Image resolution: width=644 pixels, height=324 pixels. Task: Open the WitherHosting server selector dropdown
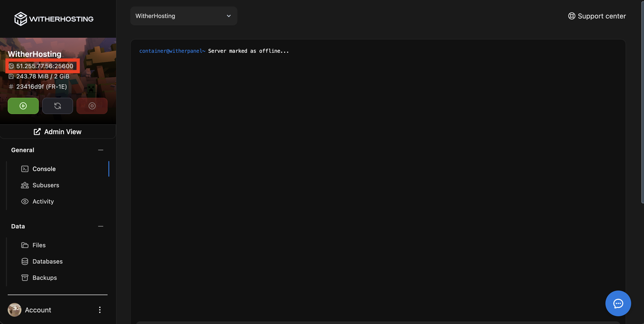point(184,16)
